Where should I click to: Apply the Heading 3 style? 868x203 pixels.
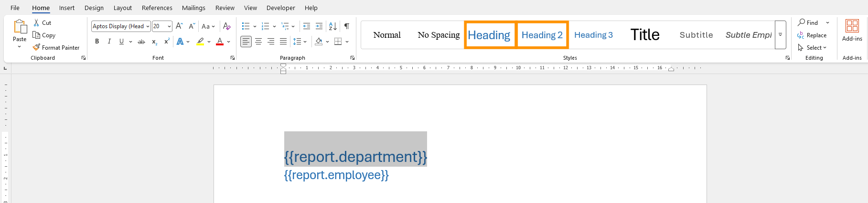pyautogui.click(x=593, y=35)
